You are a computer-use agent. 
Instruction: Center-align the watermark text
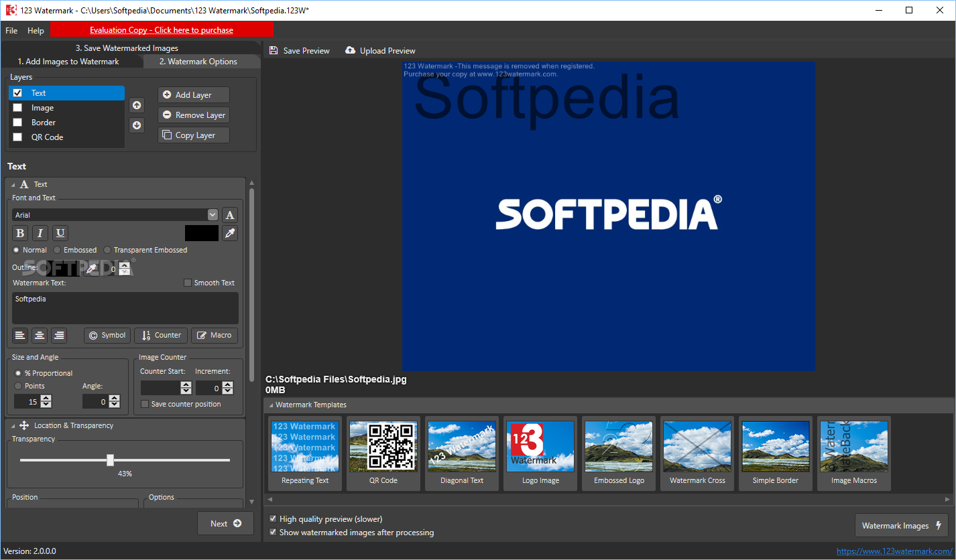[x=40, y=336]
